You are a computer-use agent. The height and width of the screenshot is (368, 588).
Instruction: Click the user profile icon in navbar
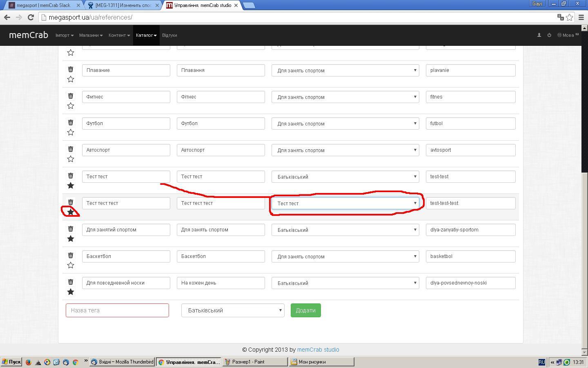539,35
